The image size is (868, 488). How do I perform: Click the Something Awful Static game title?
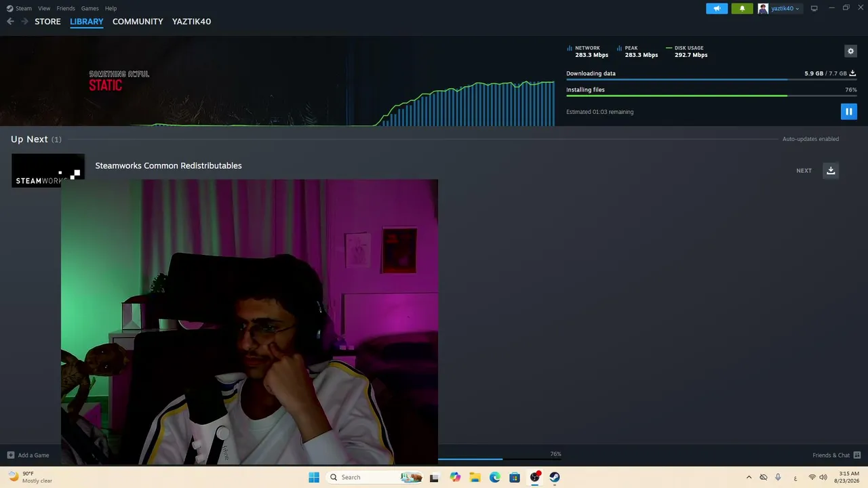click(119, 81)
